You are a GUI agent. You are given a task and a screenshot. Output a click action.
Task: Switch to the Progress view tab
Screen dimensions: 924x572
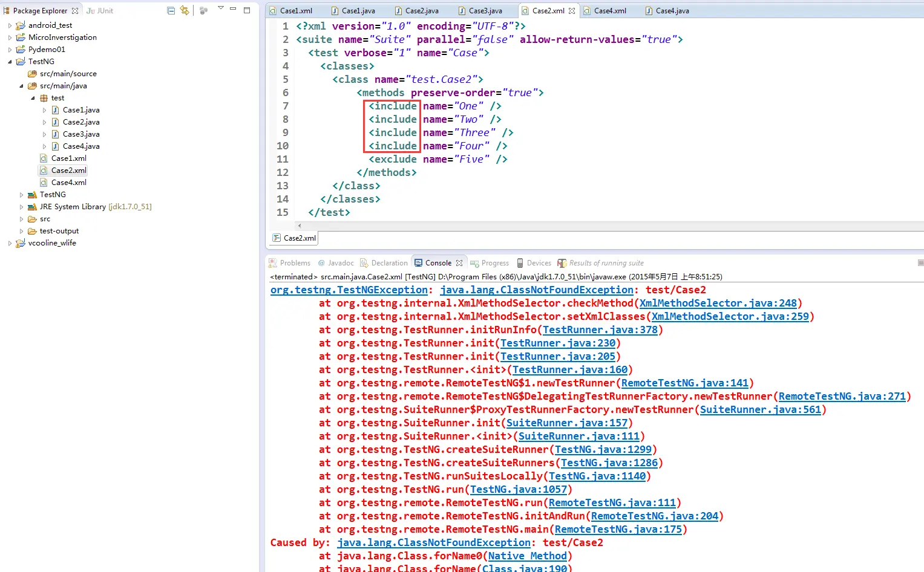[x=490, y=263]
